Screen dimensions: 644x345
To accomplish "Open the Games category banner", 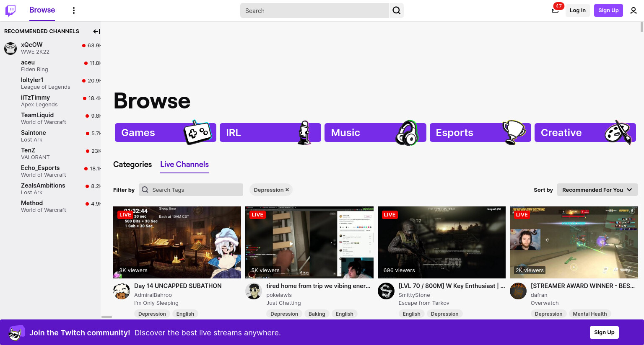I will pos(166,133).
